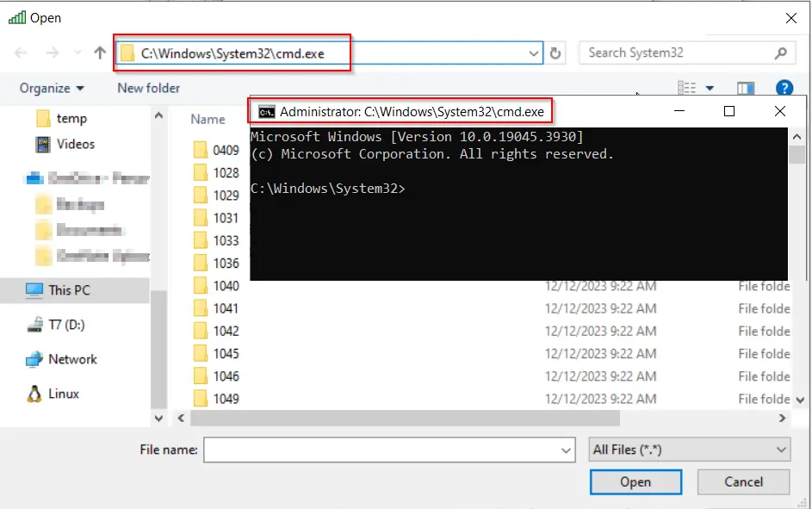This screenshot has width=812, height=509.
Task: Minimize the Administrator cmd.exe window
Action: [679, 111]
